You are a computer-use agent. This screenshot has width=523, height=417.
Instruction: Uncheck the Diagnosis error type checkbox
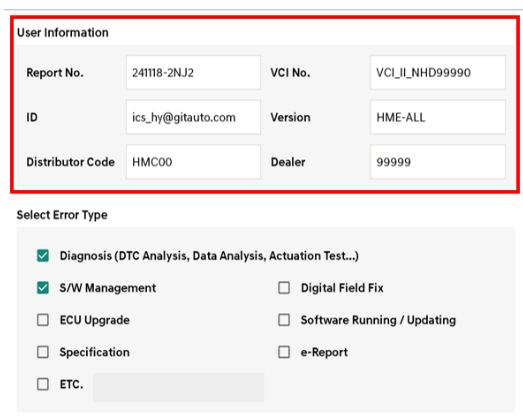43,256
